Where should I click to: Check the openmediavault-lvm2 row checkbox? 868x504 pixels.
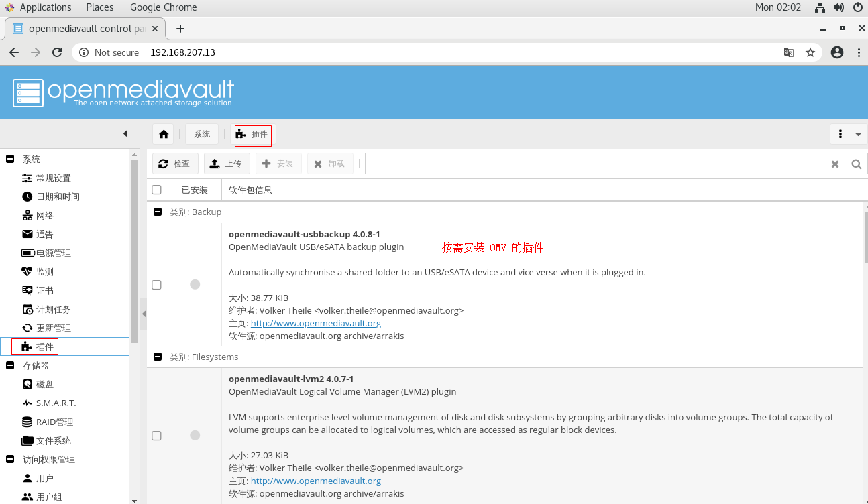(x=156, y=435)
